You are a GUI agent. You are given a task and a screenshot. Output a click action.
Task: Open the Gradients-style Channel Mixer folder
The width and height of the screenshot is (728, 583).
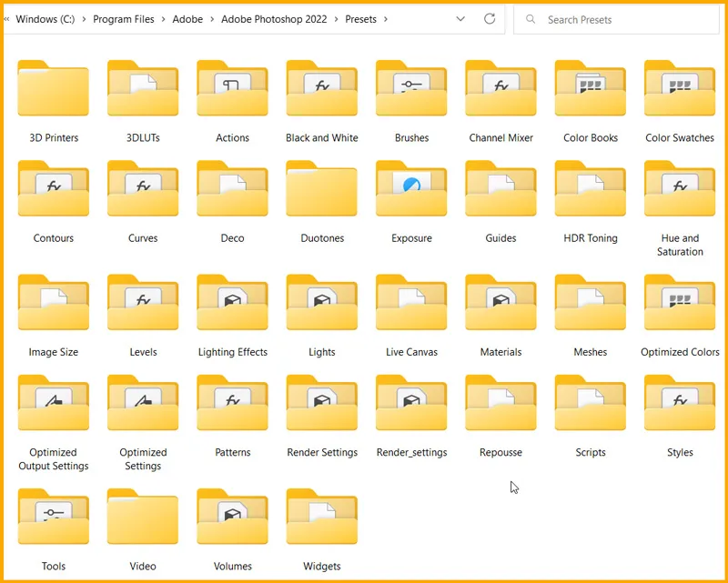click(x=500, y=89)
